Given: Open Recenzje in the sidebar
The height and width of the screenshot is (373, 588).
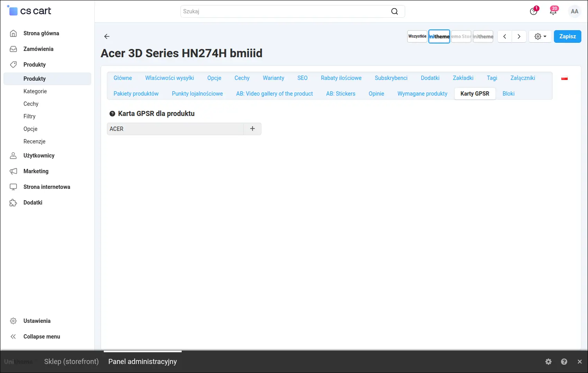Looking at the screenshot, I should click(34, 141).
